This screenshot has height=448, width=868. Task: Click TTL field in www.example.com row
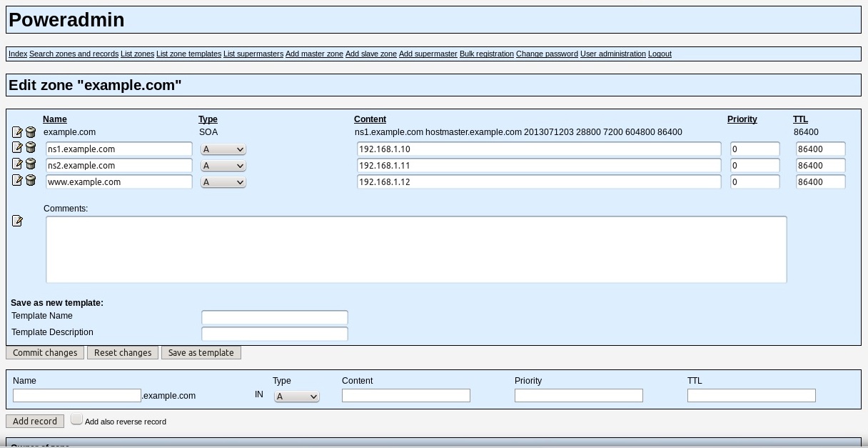pos(821,181)
